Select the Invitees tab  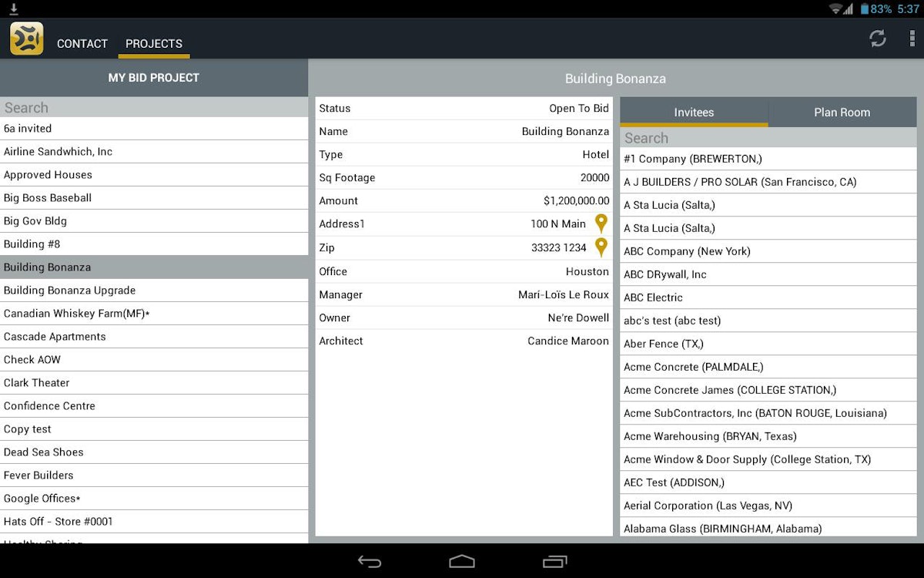[693, 112]
